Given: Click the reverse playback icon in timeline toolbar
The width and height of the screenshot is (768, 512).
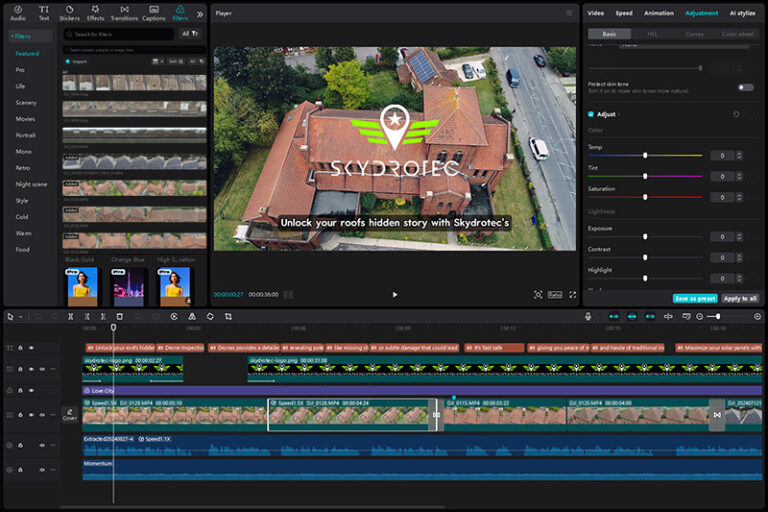Looking at the screenshot, I should coord(174,317).
